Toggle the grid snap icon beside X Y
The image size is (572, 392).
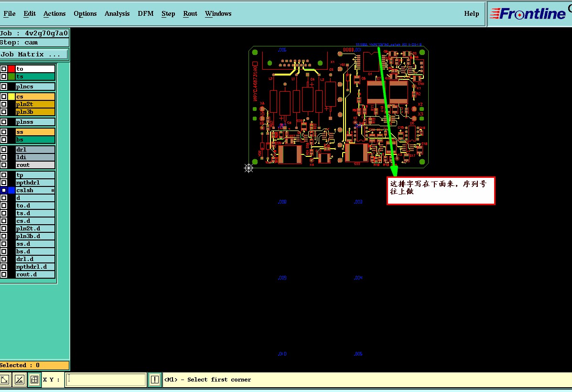(x=34, y=380)
